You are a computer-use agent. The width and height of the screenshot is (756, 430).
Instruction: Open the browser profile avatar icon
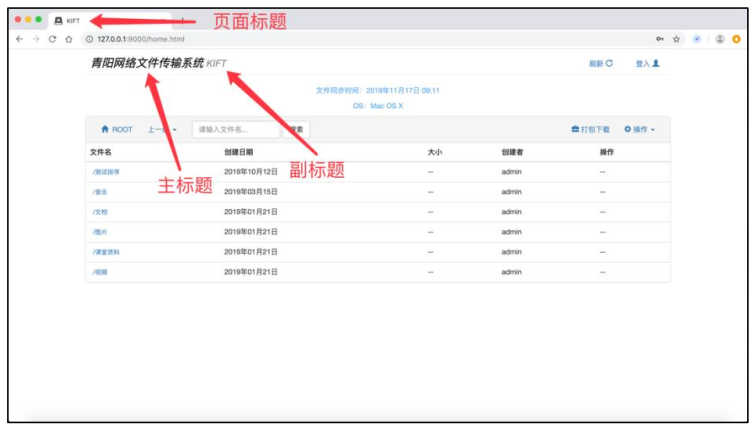coord(719,39)
